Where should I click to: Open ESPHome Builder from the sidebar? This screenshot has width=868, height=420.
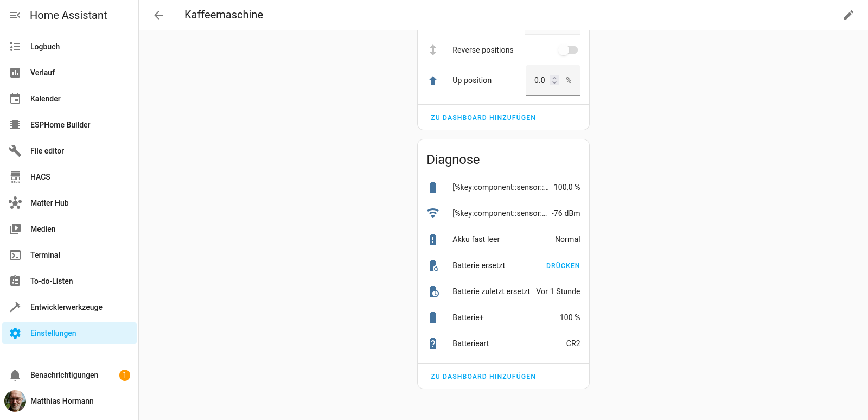pos(60,125)
